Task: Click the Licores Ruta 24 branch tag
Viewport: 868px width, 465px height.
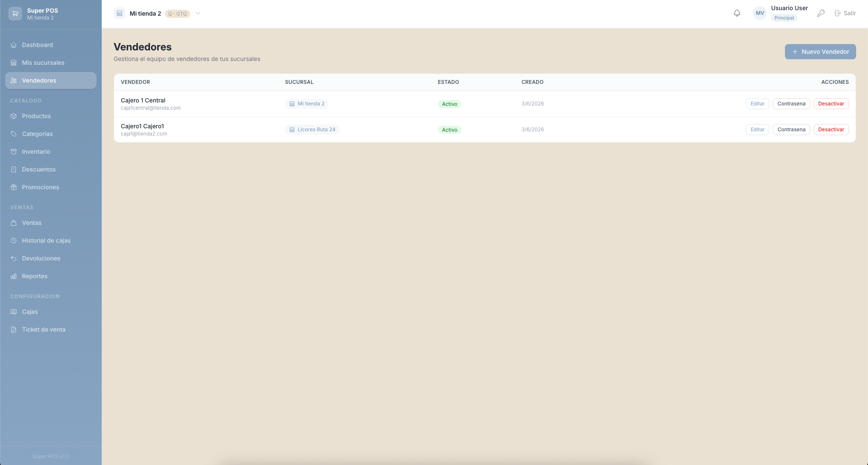Action: coord(312,130)
